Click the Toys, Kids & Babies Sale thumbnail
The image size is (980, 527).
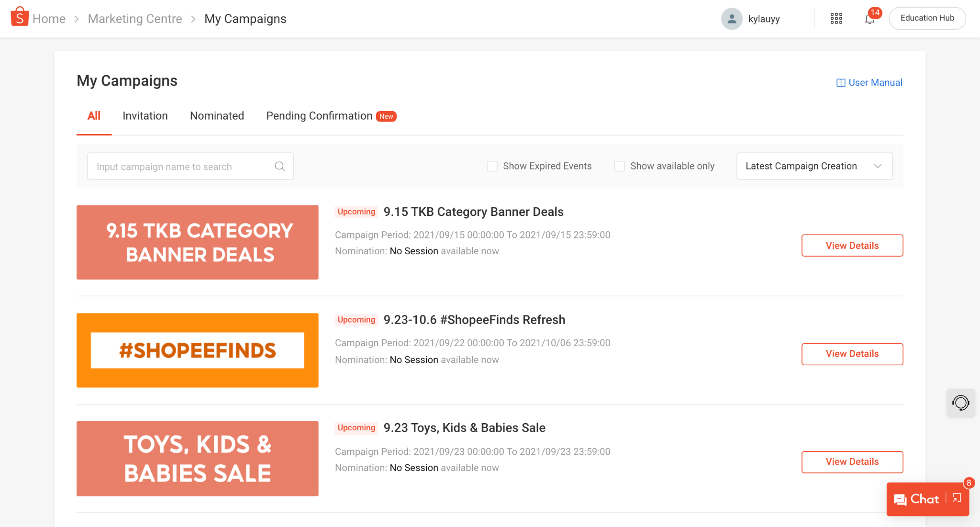[197, 459]
